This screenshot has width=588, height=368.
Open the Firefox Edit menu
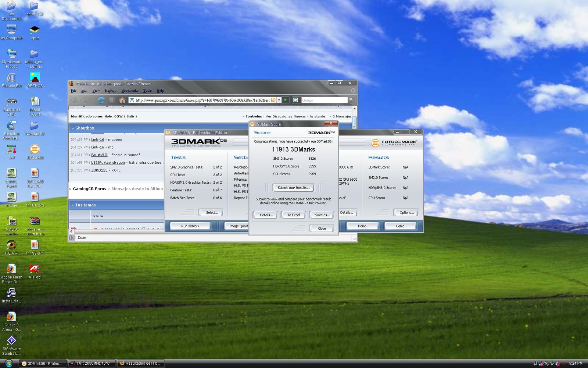pyautogui.click(x=84, y=91)
